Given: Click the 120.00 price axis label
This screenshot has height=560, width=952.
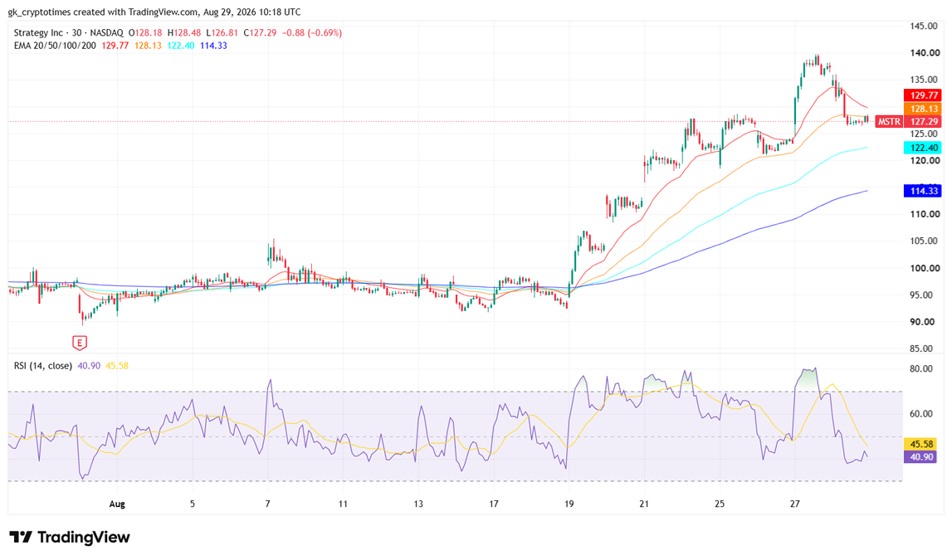Looking at the screenshot, I should (x=924, y=161).
